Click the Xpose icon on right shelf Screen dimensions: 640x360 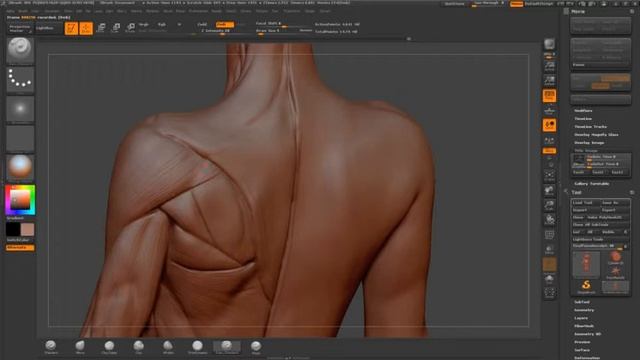[549, 293]
